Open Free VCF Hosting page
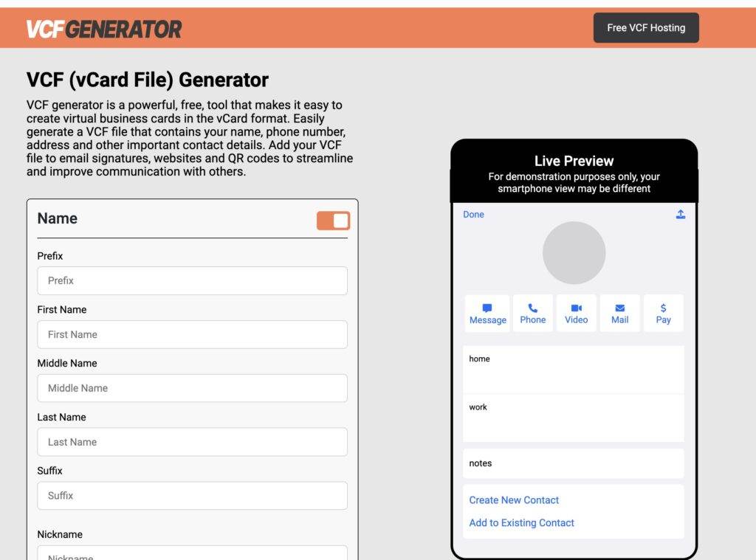756x560 pixels. (x=646, y=28)
